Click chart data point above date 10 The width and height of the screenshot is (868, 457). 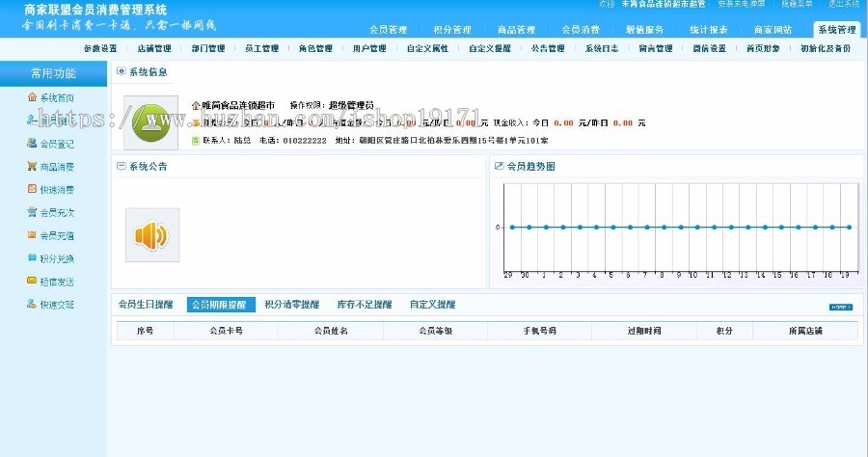point(697,227)
